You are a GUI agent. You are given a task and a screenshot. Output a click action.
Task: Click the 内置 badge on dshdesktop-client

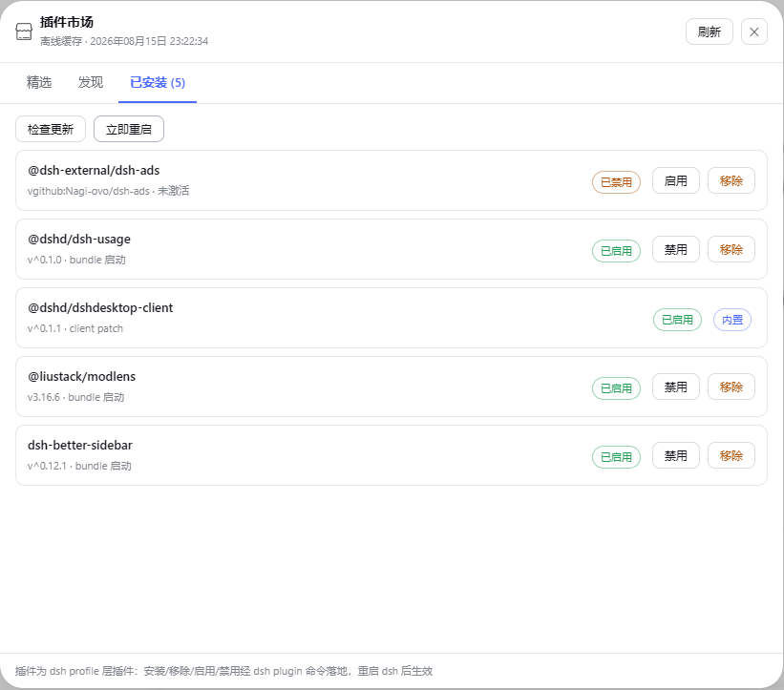732,320
